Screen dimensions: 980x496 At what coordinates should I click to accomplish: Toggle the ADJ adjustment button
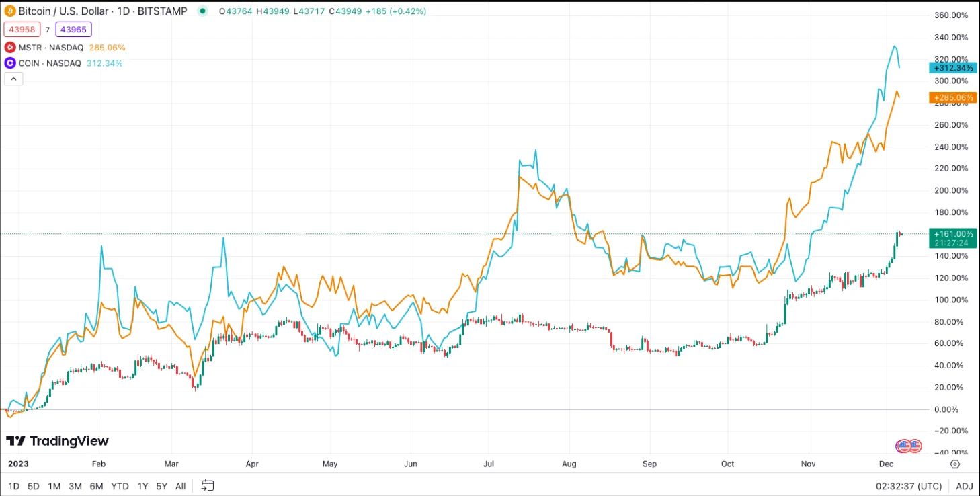click(x=965, y=486)
